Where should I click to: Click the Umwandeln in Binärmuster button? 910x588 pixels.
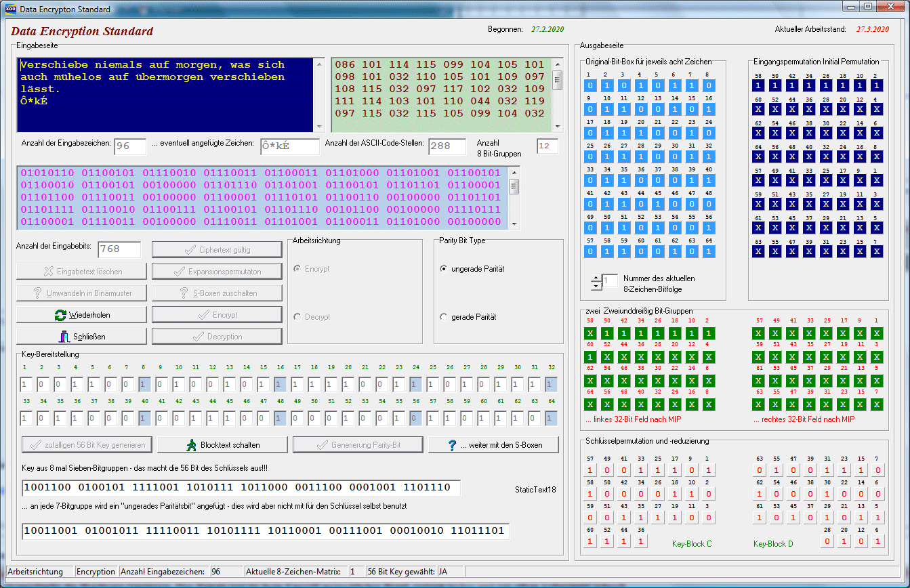pos(81,293)
